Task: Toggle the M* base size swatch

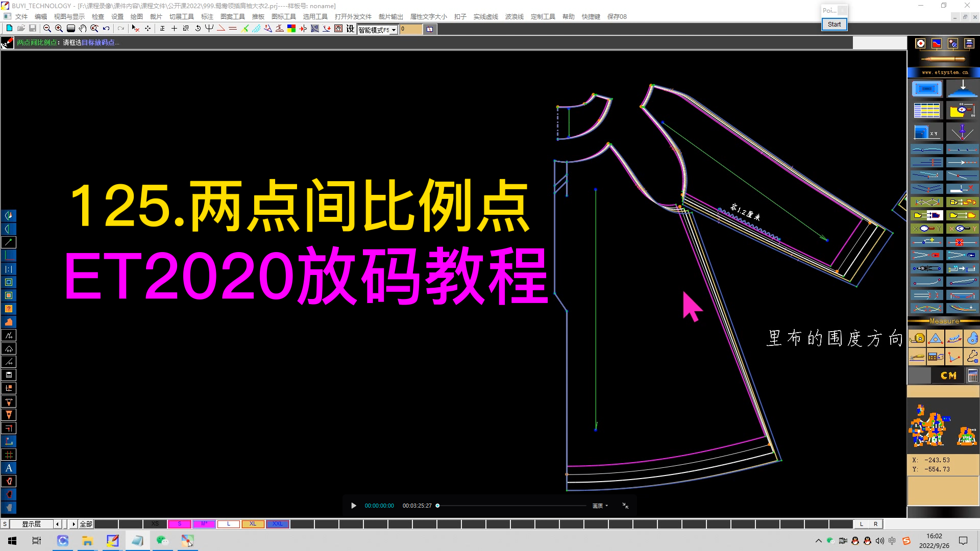Action: tap(204, 524)
